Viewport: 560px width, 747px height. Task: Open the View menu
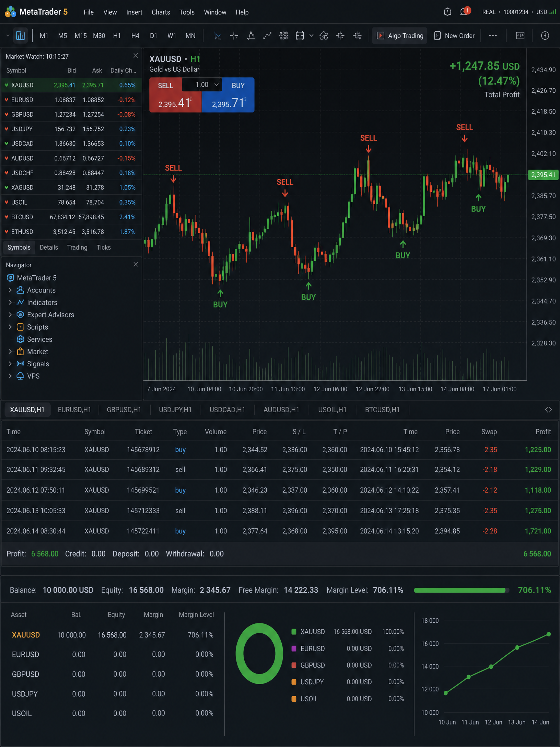pos(110,12)
